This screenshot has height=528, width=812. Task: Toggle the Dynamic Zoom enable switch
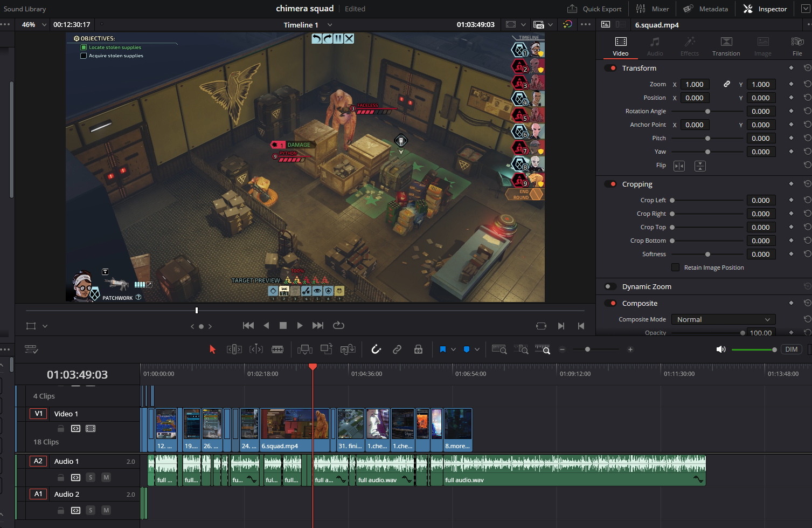[610, 287]
